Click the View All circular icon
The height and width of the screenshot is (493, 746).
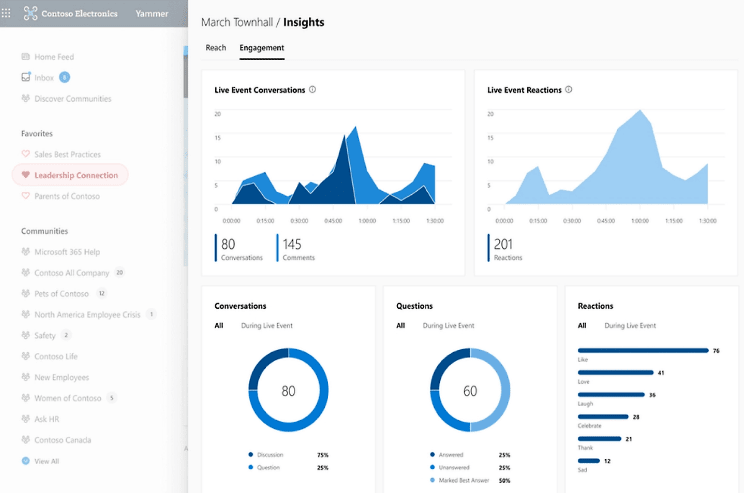pos(26,461)
